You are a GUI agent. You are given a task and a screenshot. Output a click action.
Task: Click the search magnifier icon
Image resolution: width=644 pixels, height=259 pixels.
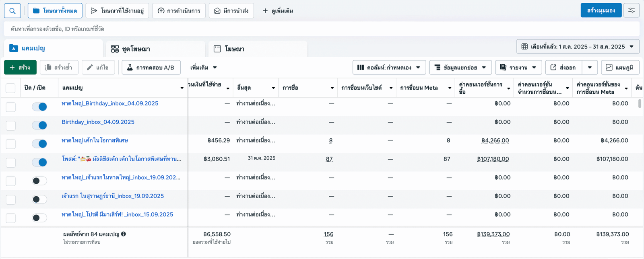tap(12, 11)
